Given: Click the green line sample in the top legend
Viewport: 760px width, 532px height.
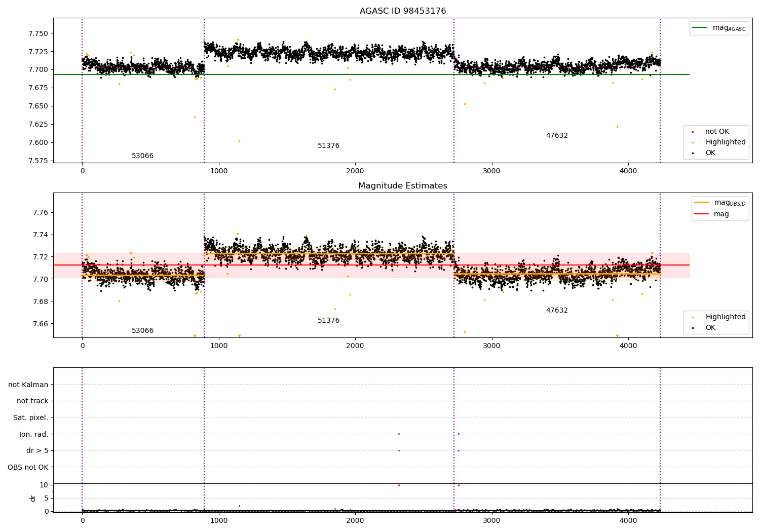Looking at the screenshot, I should tap(700, 28).
